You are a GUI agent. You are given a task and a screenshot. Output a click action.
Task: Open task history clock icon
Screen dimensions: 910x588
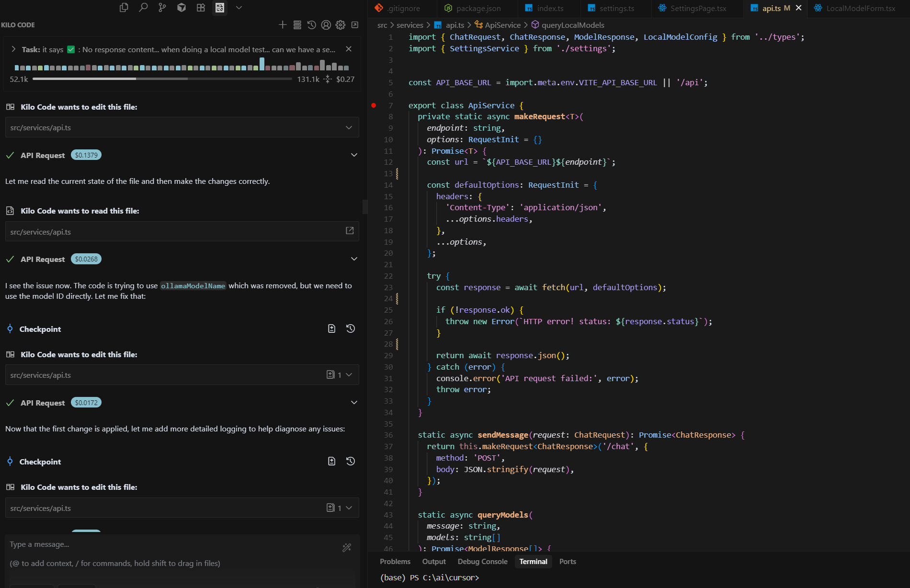pos(312,25)
